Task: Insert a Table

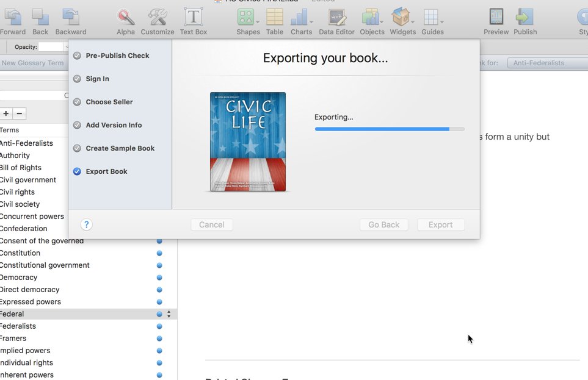Action: point(275,17)
